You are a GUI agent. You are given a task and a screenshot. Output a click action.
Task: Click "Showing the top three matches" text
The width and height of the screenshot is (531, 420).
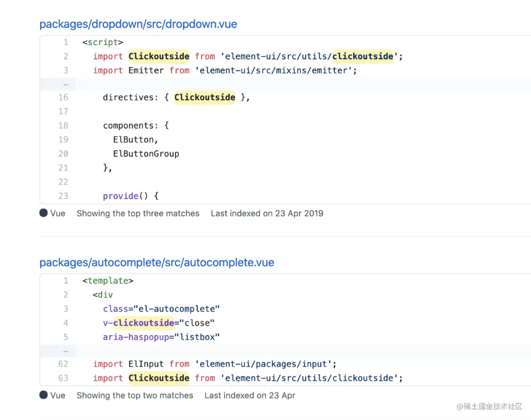pos(138,213)
